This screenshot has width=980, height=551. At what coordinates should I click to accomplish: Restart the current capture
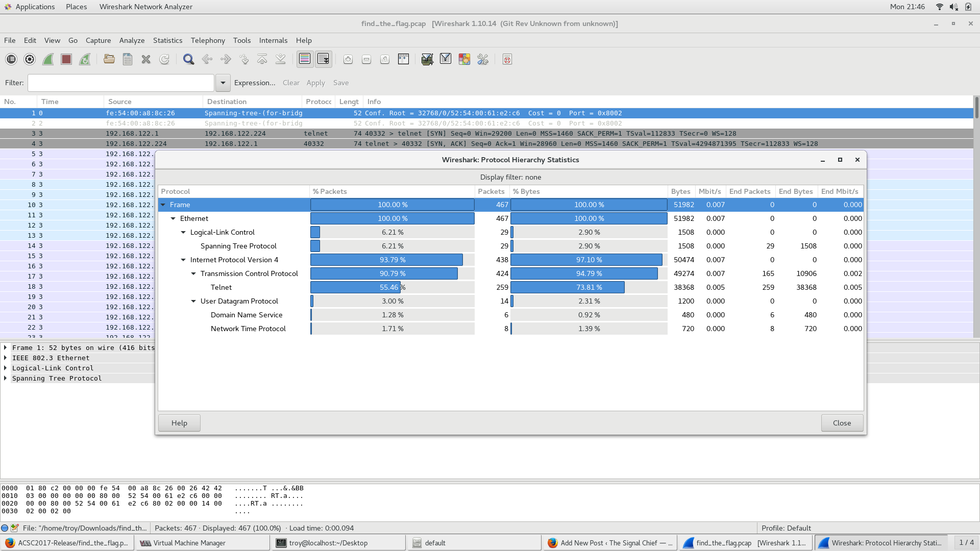coord(85,59)
